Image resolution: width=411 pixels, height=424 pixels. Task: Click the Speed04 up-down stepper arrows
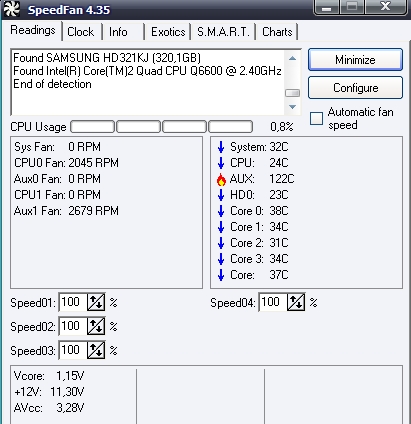296,302
